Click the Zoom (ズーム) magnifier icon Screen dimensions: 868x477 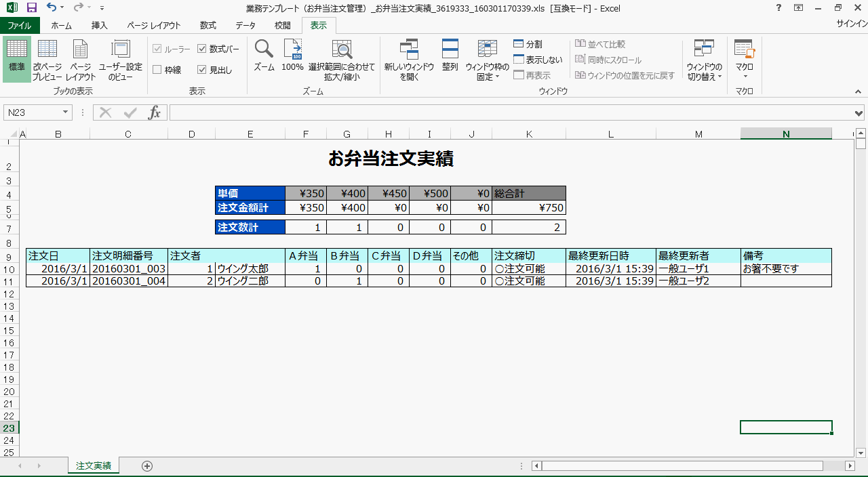click(264, 50)
